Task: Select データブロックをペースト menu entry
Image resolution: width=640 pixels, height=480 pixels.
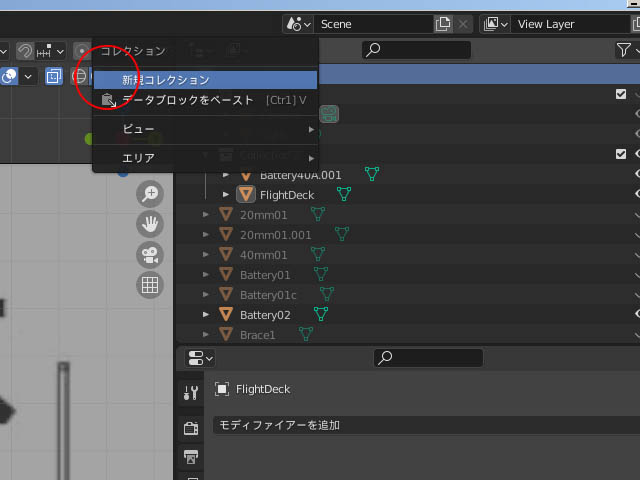Action: click(205, 100)
